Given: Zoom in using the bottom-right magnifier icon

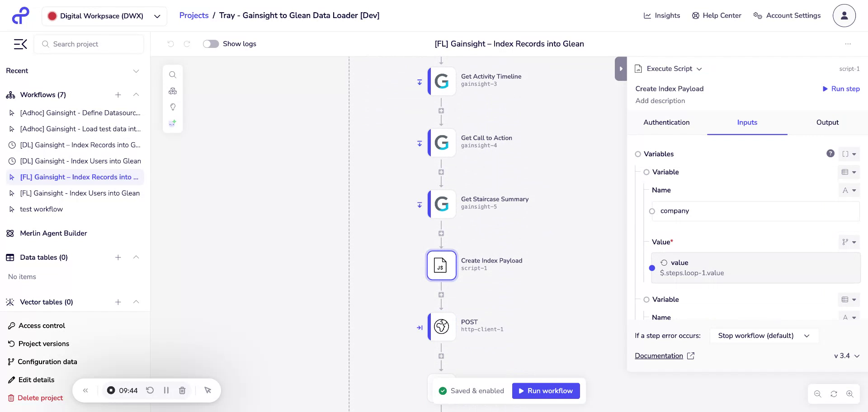Looking at the screenshot, I should click(x=849, y=393).
